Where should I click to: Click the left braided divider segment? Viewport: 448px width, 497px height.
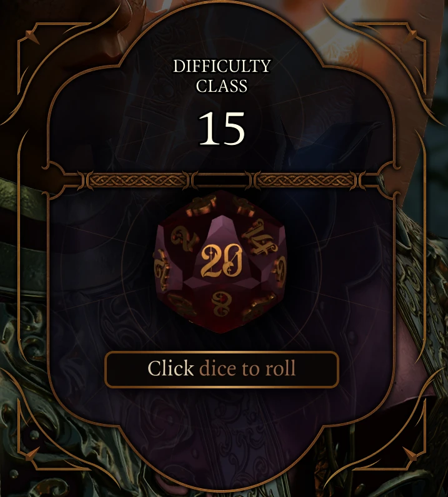point(137,180)
